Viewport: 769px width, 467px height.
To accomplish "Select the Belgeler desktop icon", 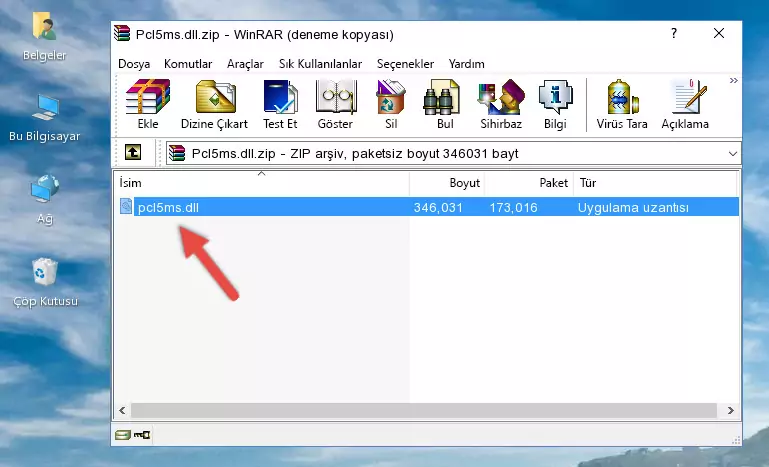I will point(44,37).
